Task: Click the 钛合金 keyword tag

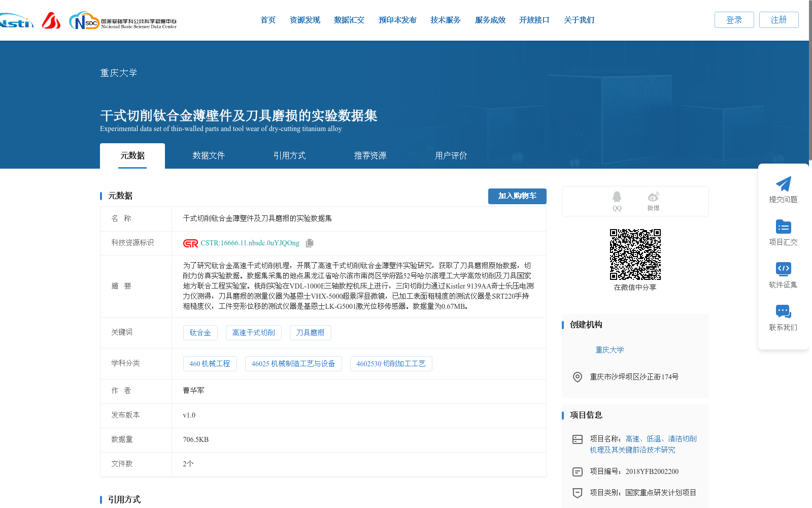Action: tap(200, 332)
